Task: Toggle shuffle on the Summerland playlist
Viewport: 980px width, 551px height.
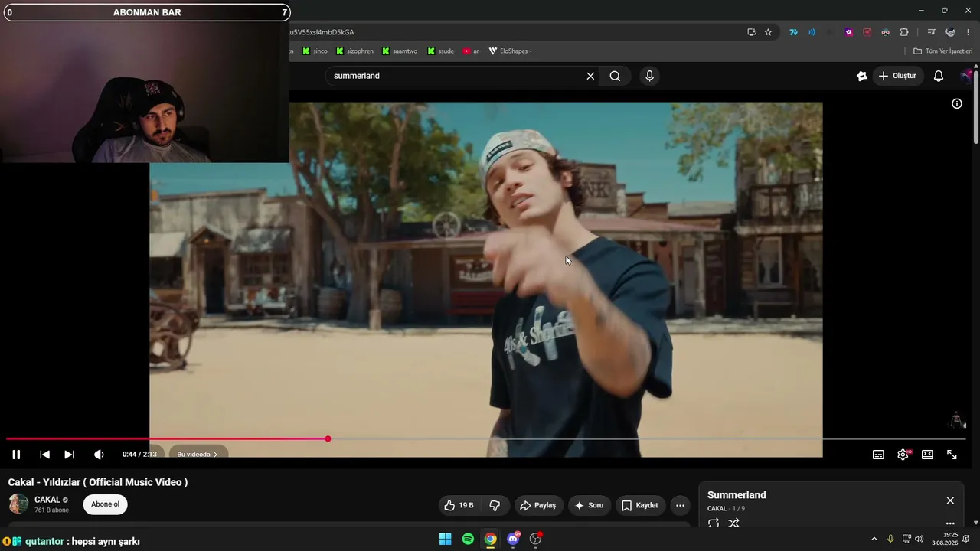Action: (733, 523)
